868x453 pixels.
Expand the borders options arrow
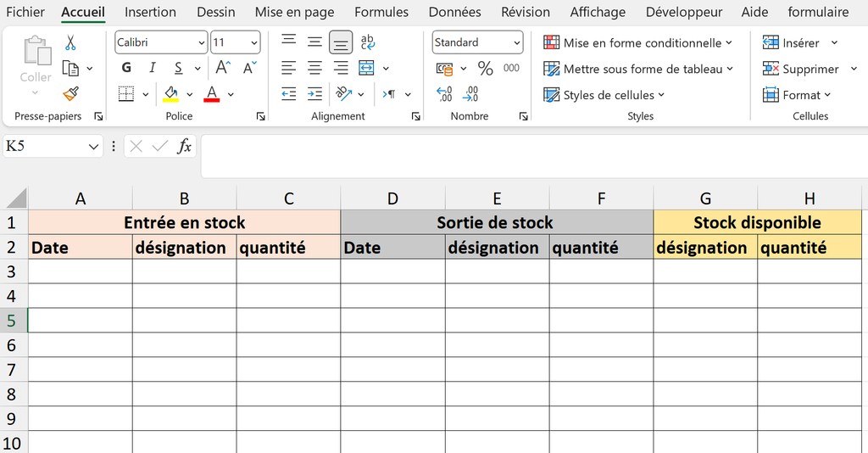tap(146, 95)
